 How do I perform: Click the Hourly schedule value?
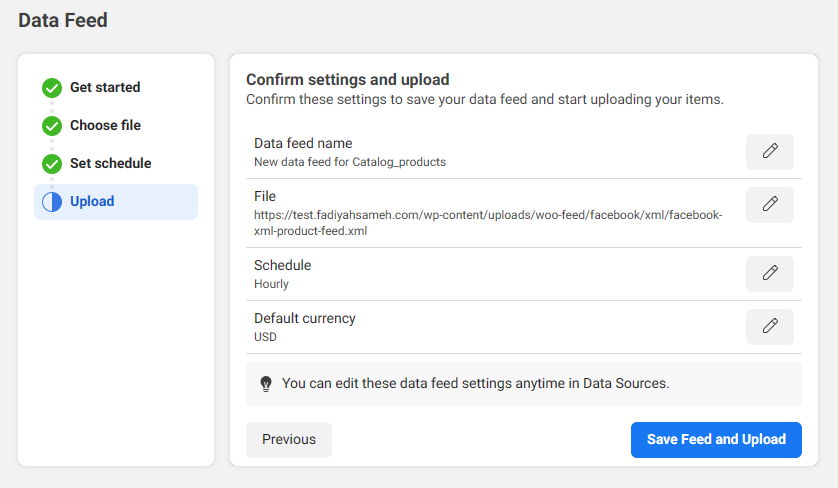[271, 284]
